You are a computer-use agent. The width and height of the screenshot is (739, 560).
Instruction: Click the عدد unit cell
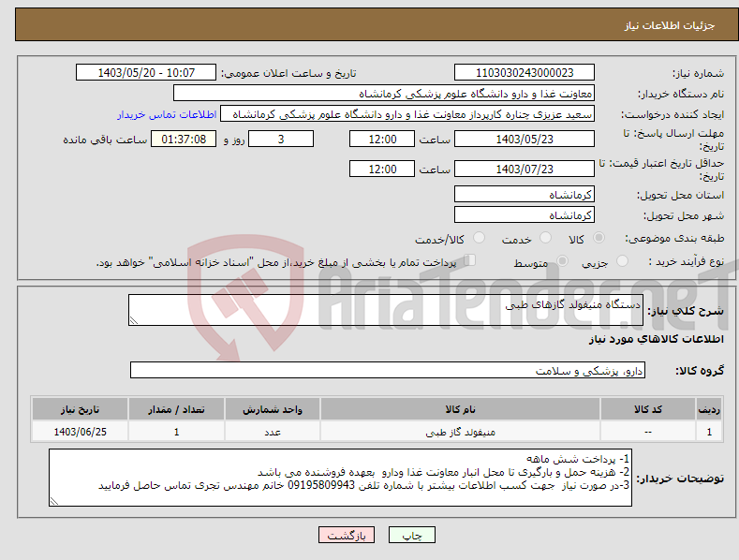tap(273, 432)
